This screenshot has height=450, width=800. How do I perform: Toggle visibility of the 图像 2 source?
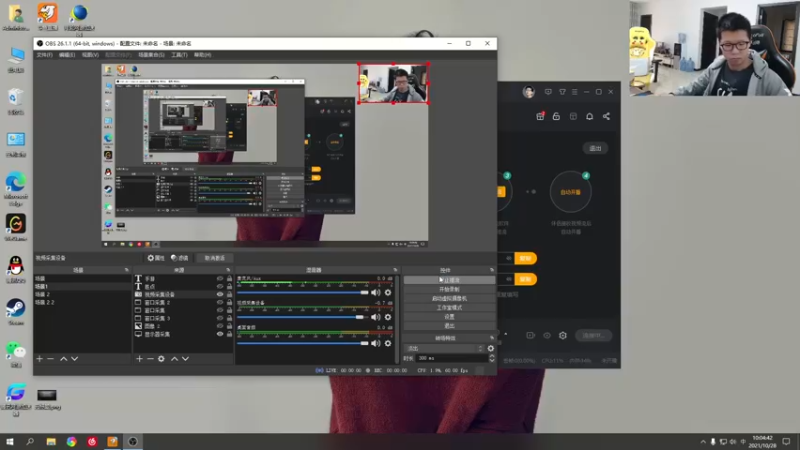pyautogui.click(x=220, y=326)
